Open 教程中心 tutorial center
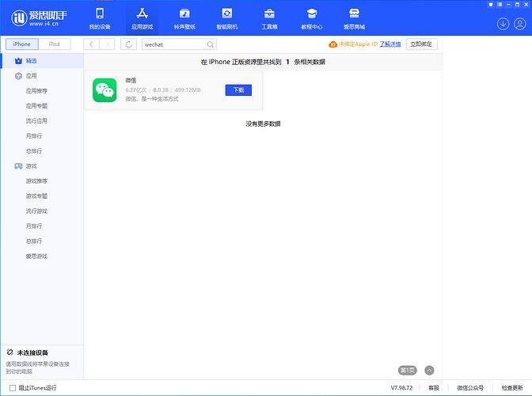 [312, 17]
